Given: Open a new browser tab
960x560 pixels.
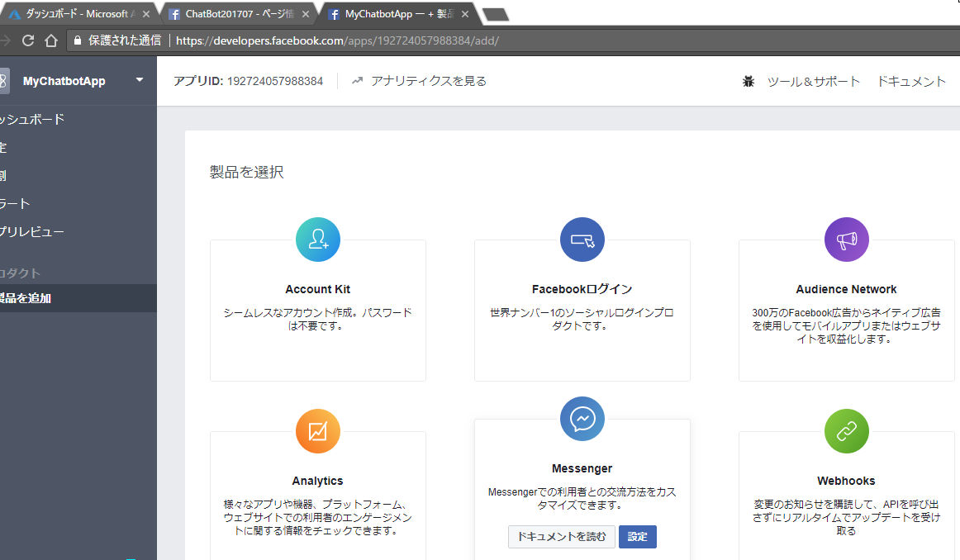Looking at the screenshot, I should pos(496,15).
